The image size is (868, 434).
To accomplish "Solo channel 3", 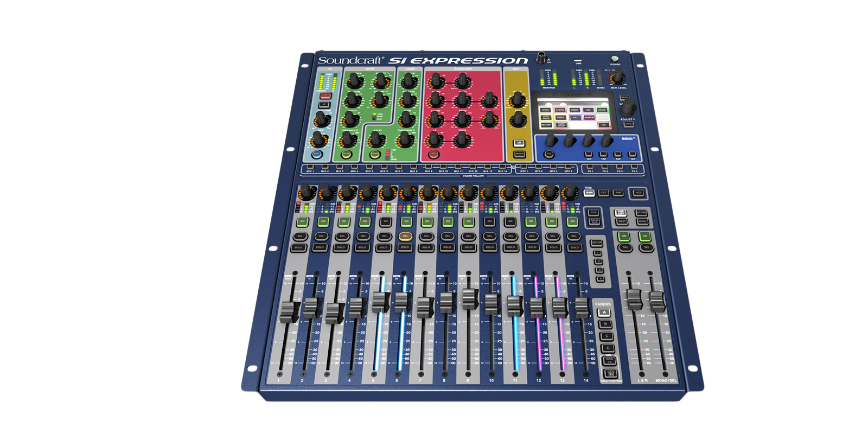I will point(341,247).
